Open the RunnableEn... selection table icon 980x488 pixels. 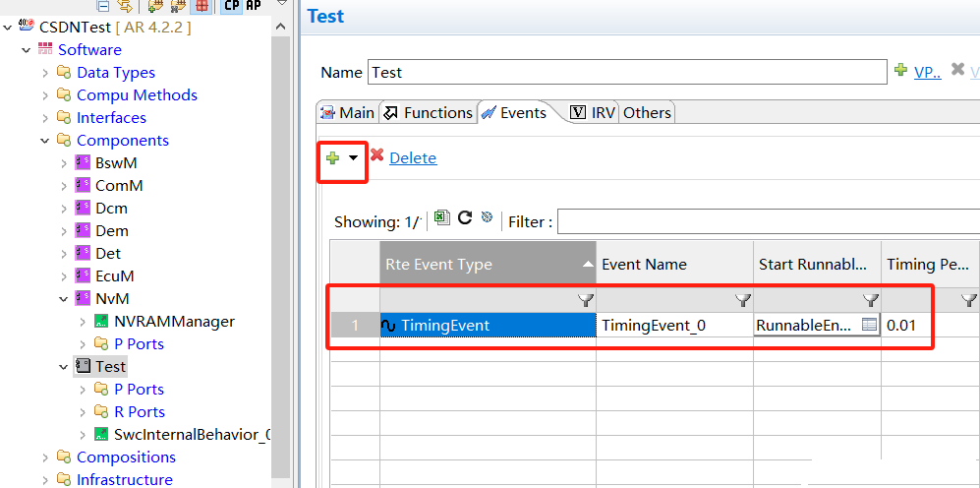868,325
